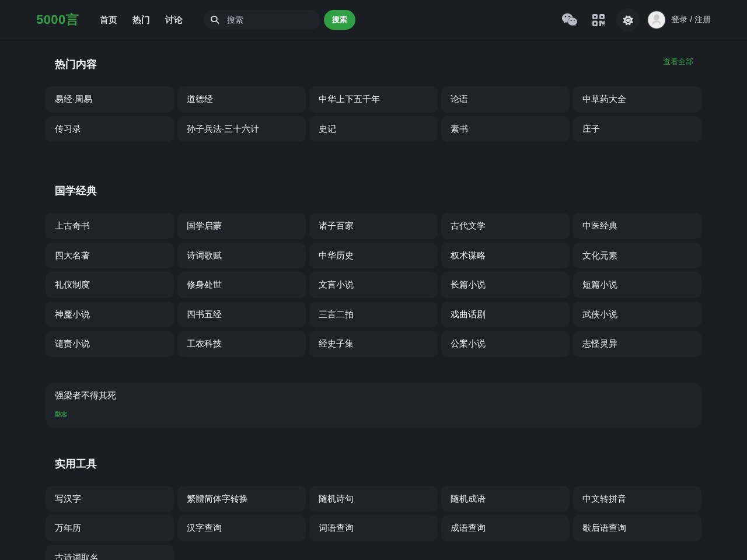
Task: Select 上古奇书 category
Action: pyautogui.click(x=110, y=226)
